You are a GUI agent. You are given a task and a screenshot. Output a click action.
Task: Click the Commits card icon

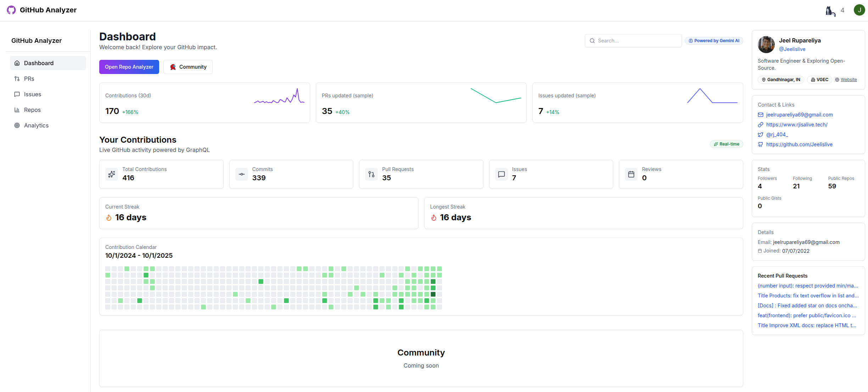[242, 174]
